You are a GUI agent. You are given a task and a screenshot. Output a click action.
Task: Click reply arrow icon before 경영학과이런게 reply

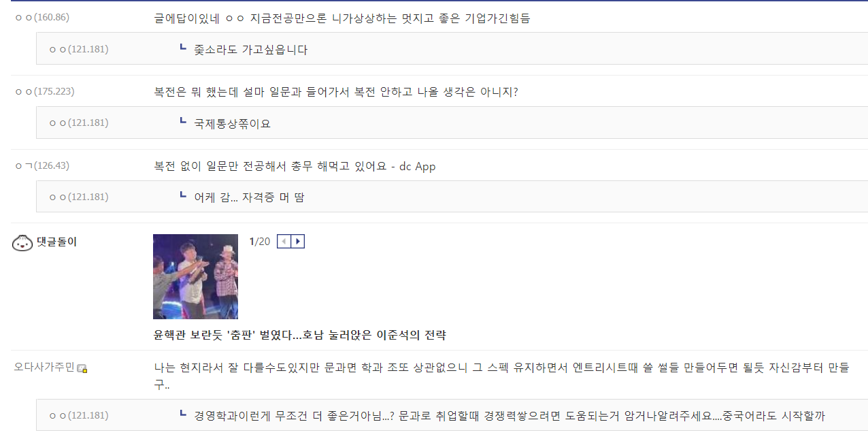point(182,413)
